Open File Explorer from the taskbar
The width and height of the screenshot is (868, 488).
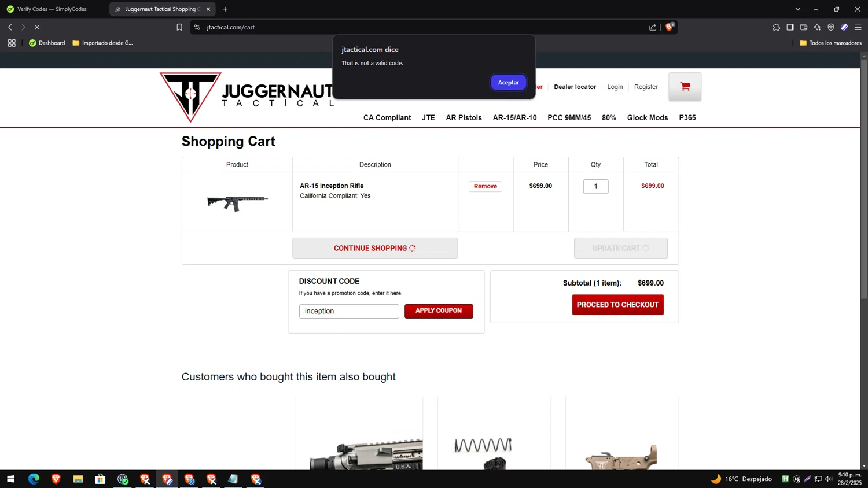point(78,479)
